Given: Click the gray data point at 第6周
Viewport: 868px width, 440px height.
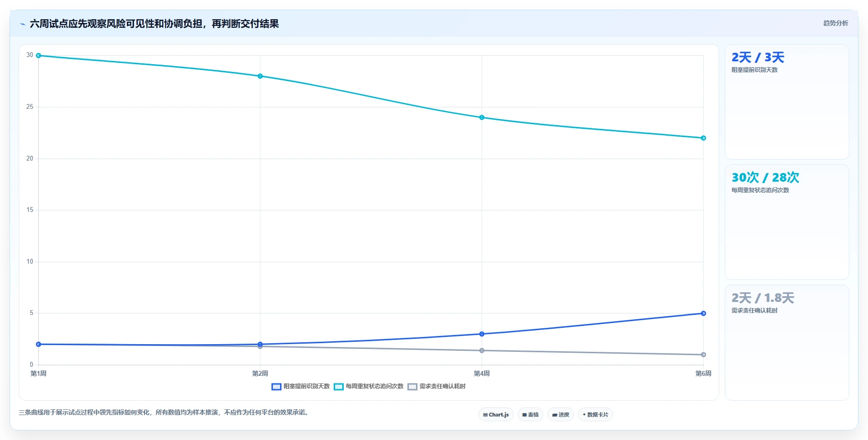Looking at the screenshot, I should tap(703, 355).
